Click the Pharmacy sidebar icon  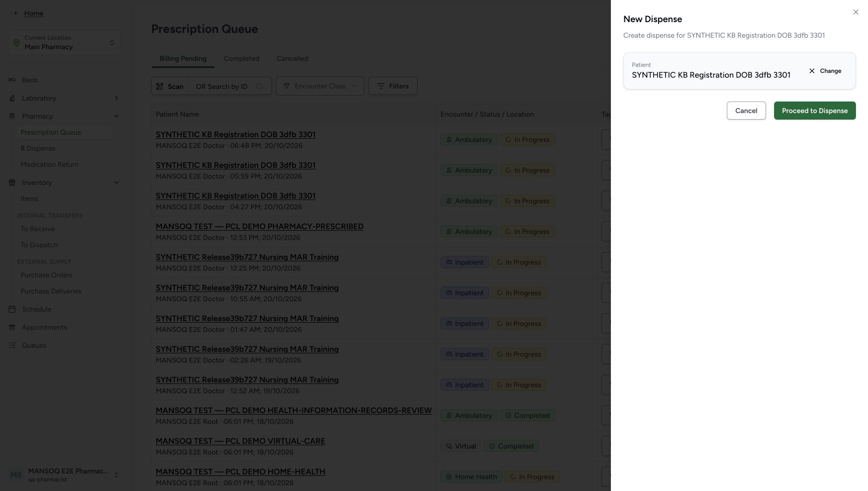pos(12,116)
